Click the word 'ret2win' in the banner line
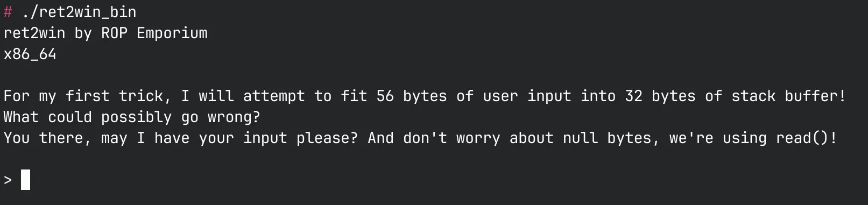868x205 pixels. coord(34,33)
